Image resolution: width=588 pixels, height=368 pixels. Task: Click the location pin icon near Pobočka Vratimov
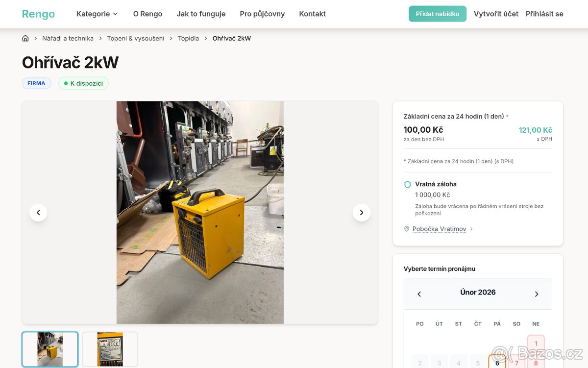tap(406, 228)
